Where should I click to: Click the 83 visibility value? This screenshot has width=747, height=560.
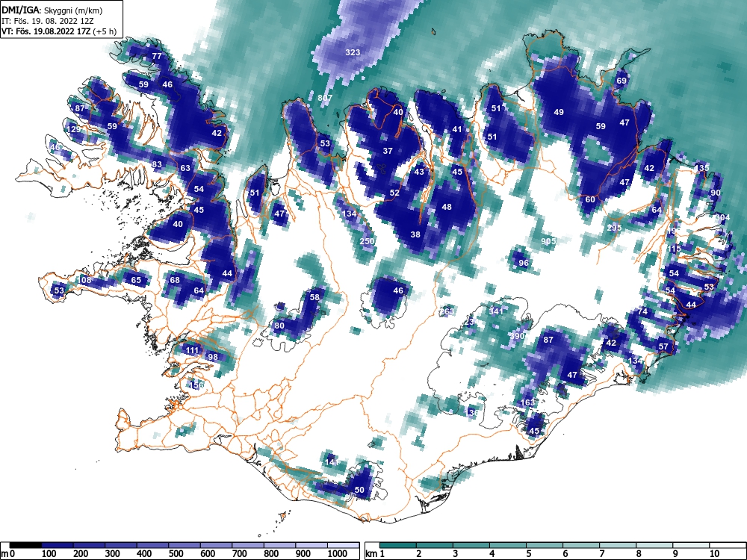pyautogui.click(x=157, y=165)
